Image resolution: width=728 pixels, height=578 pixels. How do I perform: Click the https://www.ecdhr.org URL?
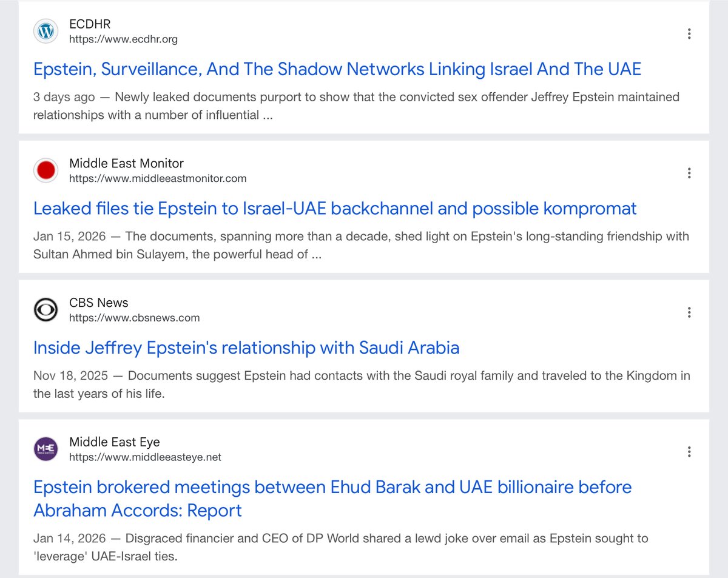(x=123, y=39)
